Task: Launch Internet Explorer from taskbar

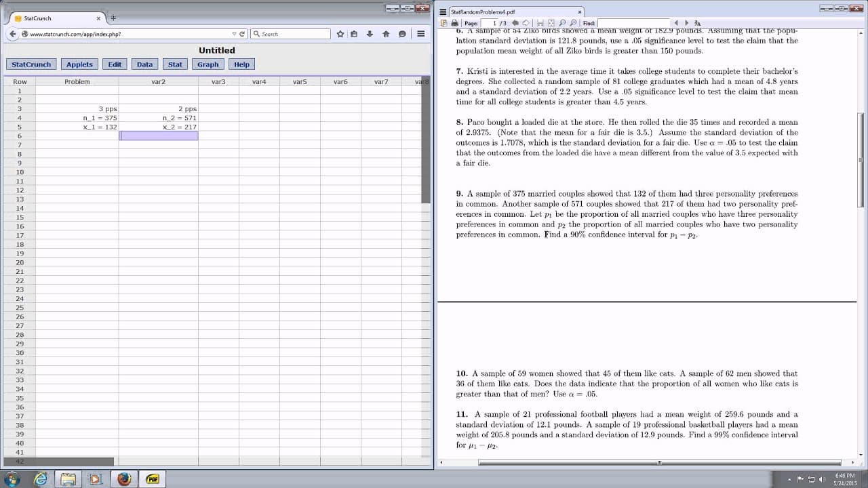Action: (x=42, y=479)
